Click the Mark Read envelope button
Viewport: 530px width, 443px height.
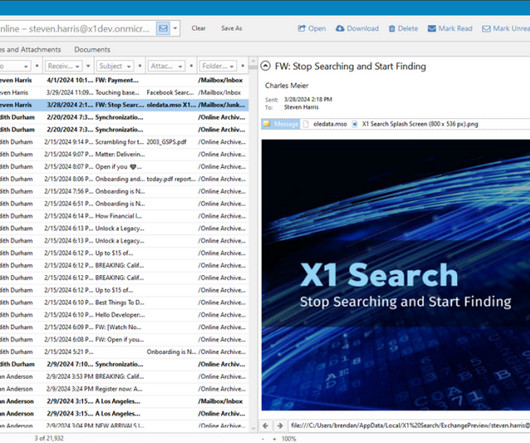[450, 28]
